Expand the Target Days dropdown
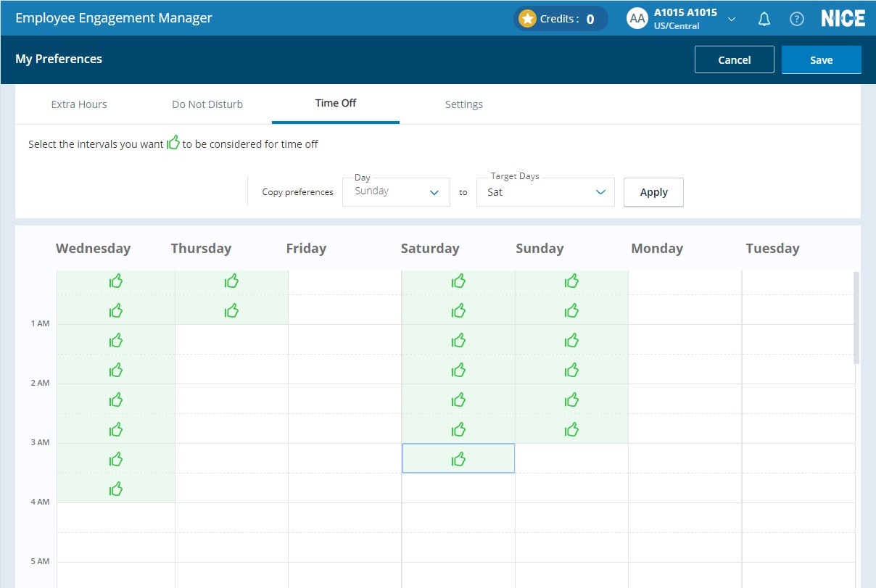 [545, 192]
